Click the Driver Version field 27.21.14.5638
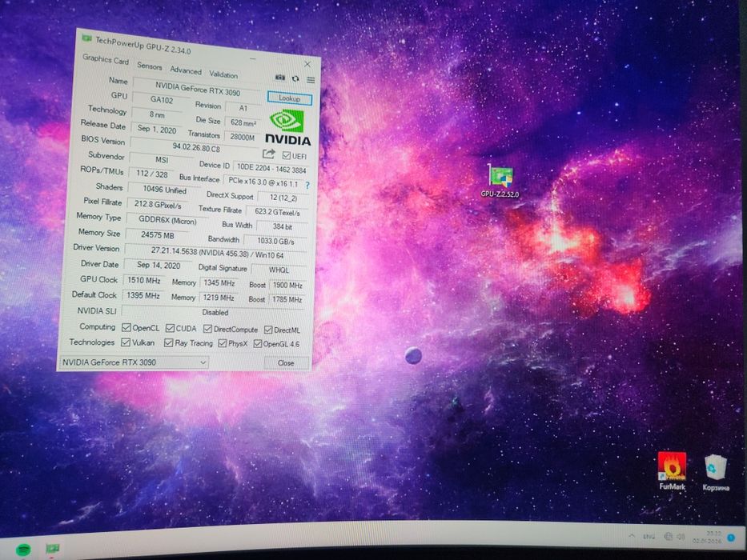This screenshot has height=560, width=747. 216,252
